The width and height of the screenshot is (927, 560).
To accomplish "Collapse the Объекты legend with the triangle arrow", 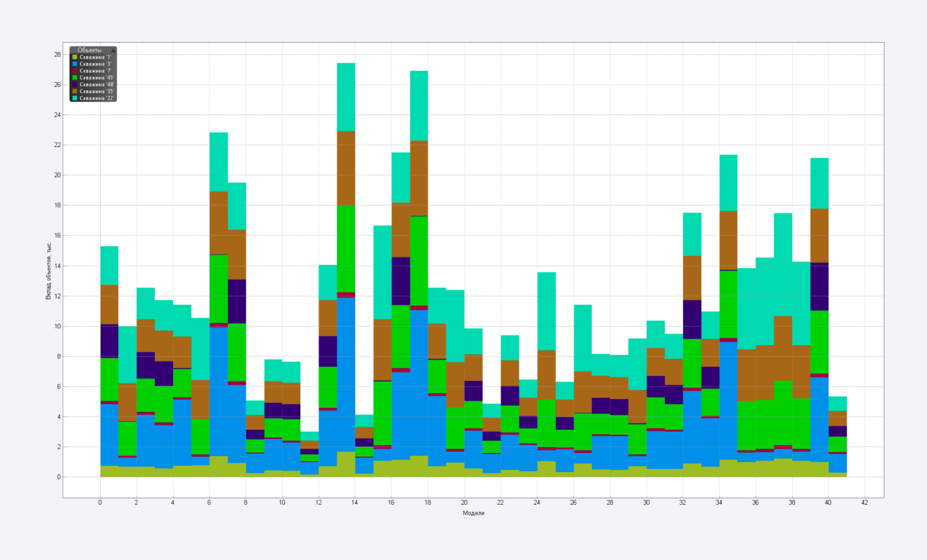I will tap(113, 51).
